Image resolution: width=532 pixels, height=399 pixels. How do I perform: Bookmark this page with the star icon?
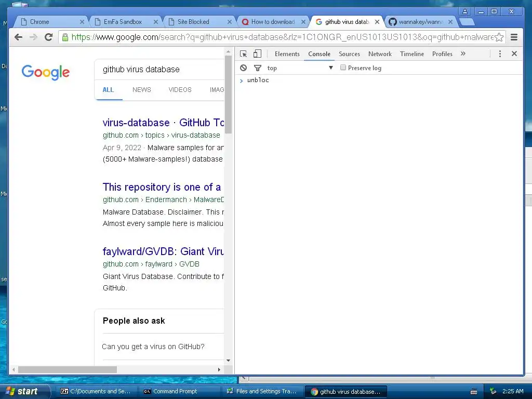pos(499,37)
